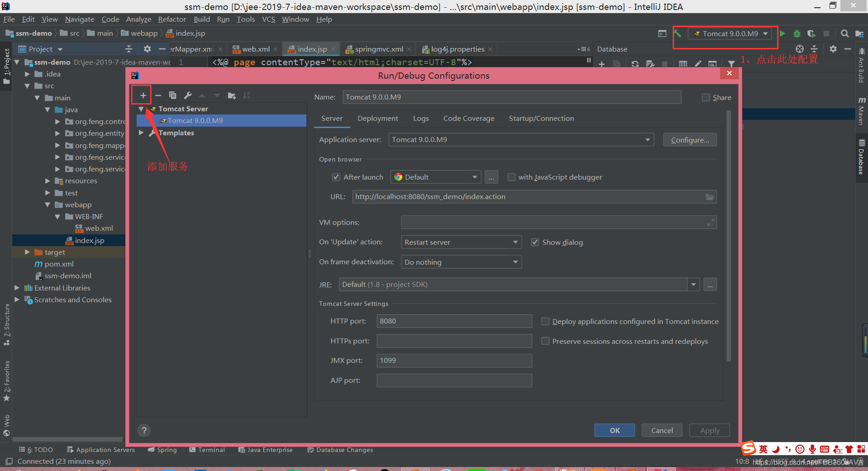Hide the Project tool window
Screen dimensions: 868x471
coord(162,49)
